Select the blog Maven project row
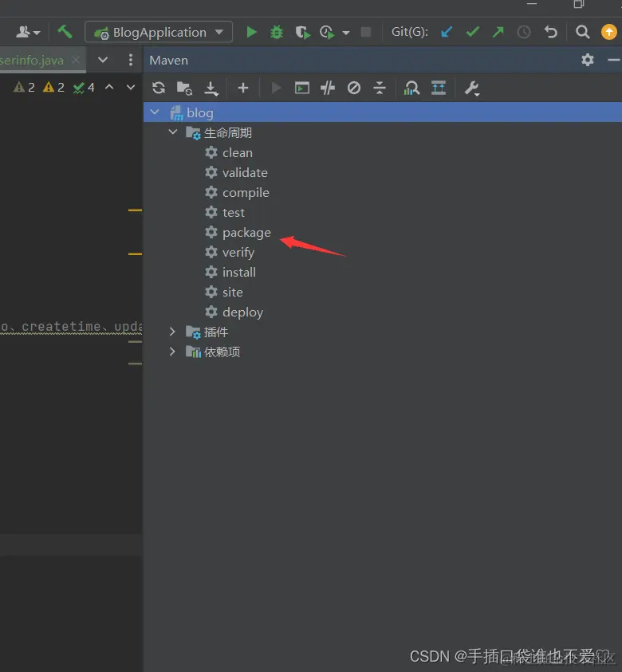The height and width of the screenshot is (672, 622). (383, 112)
